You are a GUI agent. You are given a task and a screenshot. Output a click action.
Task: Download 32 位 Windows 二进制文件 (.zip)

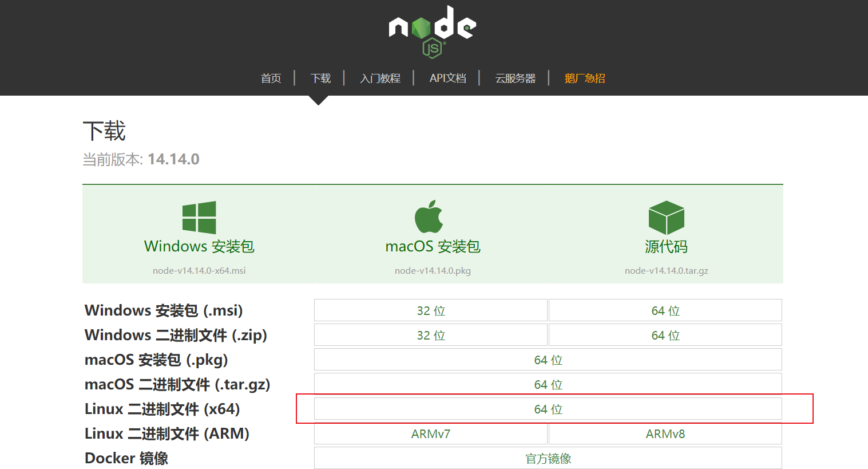click(431, 335)
